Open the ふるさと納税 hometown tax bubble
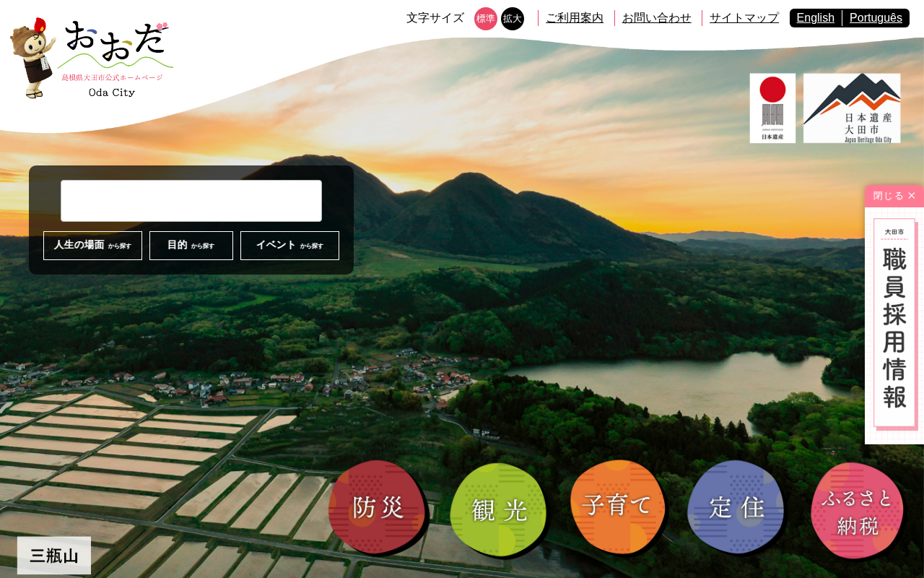The height and width of the screenshot is (578, 924). pyautogui.click(x=858, y=511)
